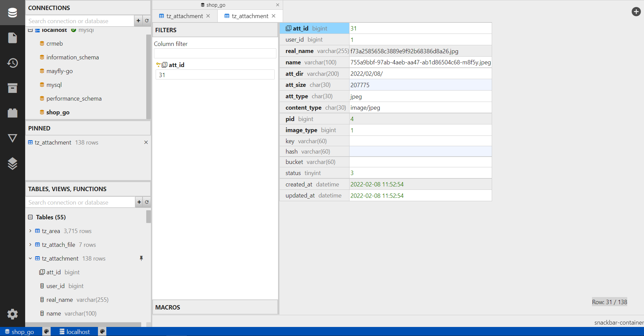Open the database connections sidebar panel
This screenshot has width=644, height=336.
click(x=12, y=13)
